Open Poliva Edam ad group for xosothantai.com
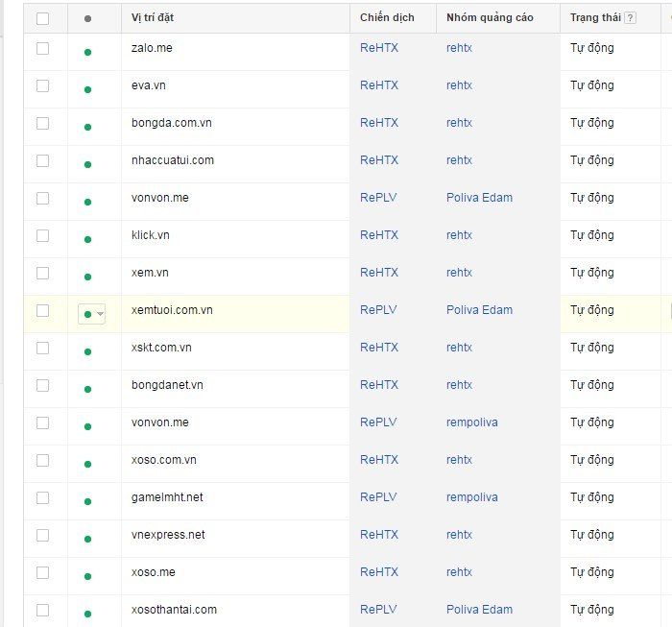This screenshot has height=627, width=672. click(480, 610)
